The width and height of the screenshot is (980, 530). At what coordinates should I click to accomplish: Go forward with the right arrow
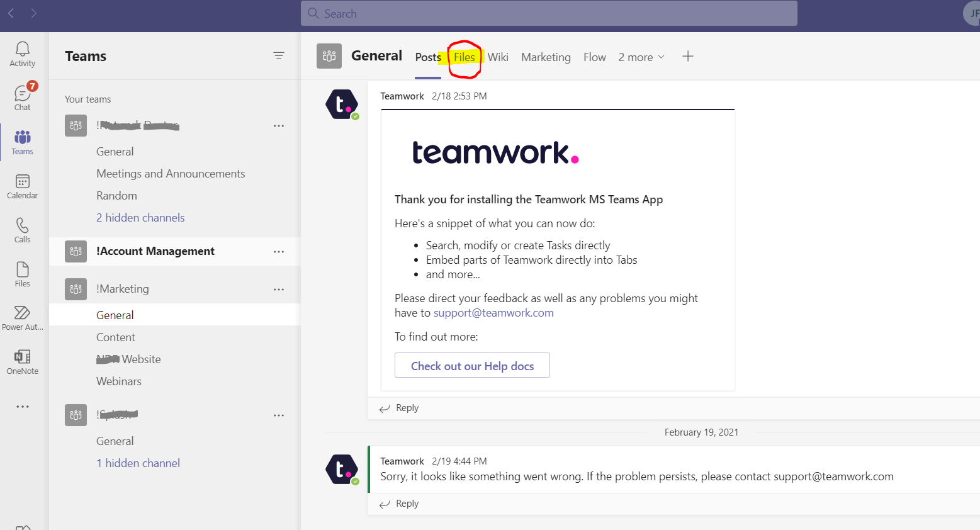click(x=33, y=13)
